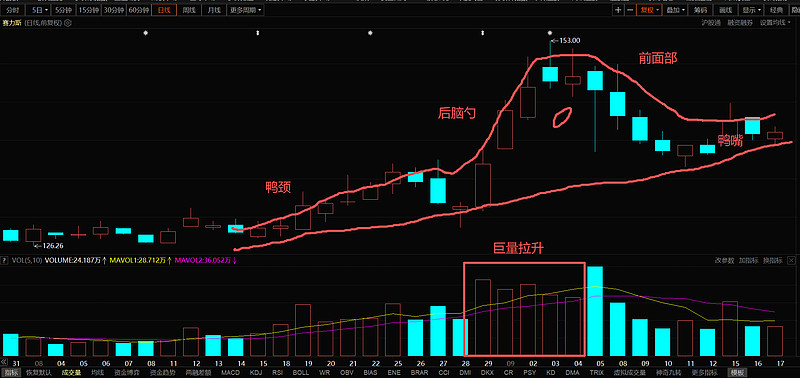The image size is (800, 378).
Task: Select the DKX indicator
Action: [488, 373]
